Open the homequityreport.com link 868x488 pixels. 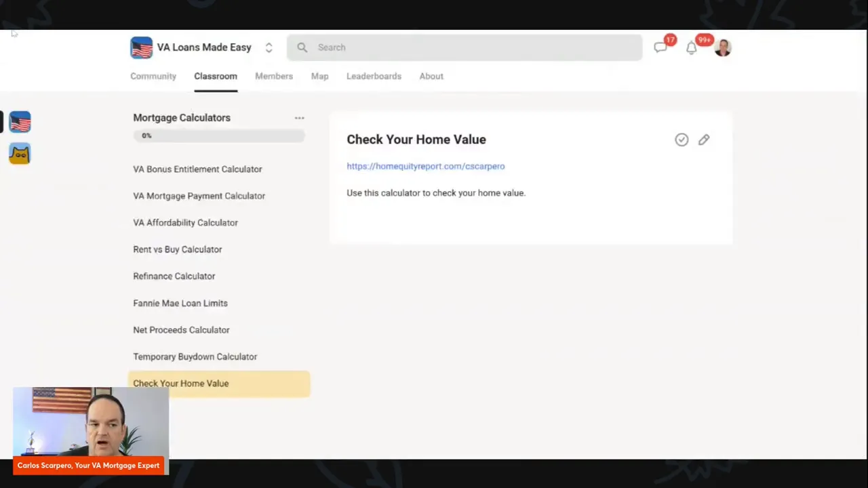pos(425,166)
